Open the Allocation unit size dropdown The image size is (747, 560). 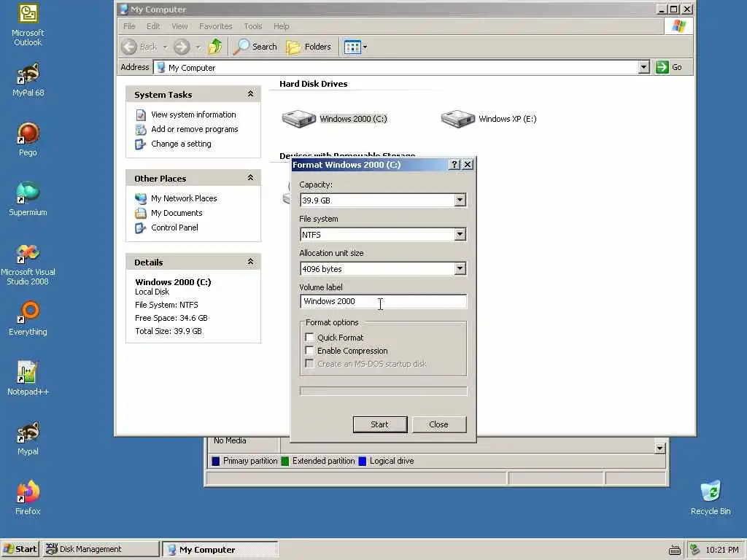click(x=460, y=269)
